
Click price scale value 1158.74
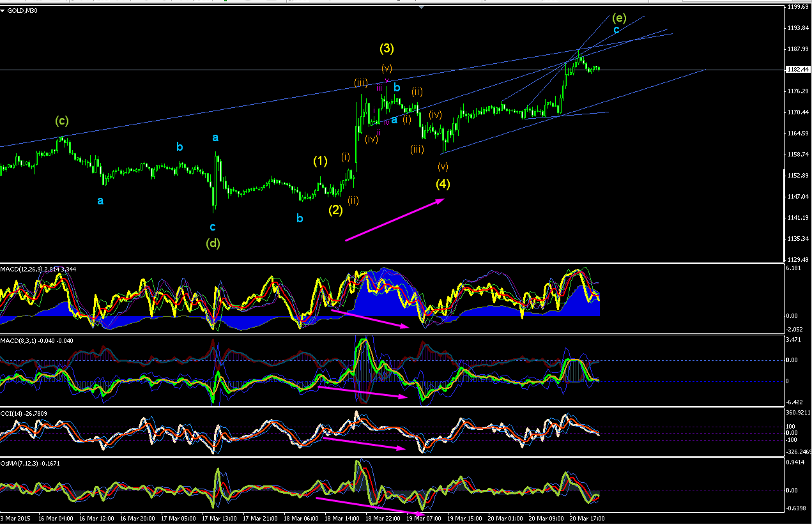click(x=797, y=155)
